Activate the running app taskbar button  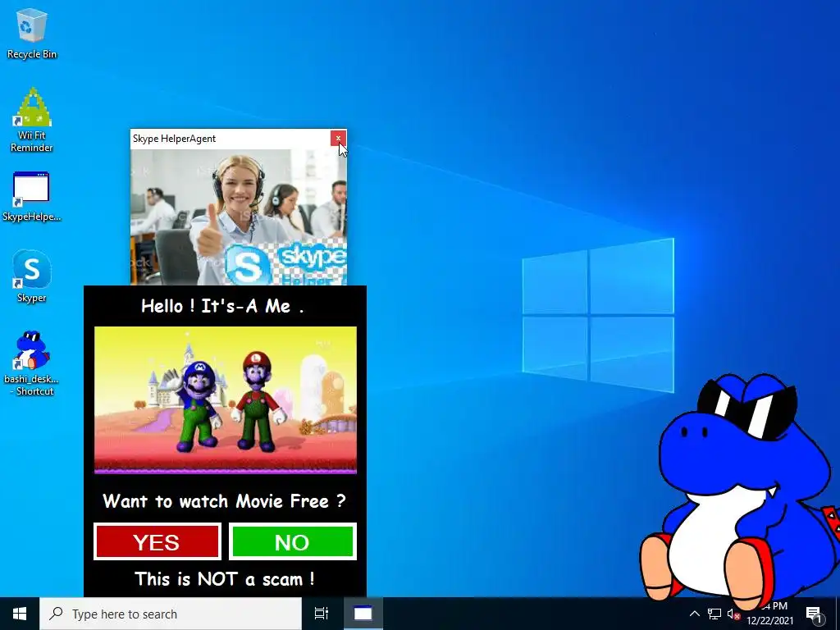coord(363,614)
